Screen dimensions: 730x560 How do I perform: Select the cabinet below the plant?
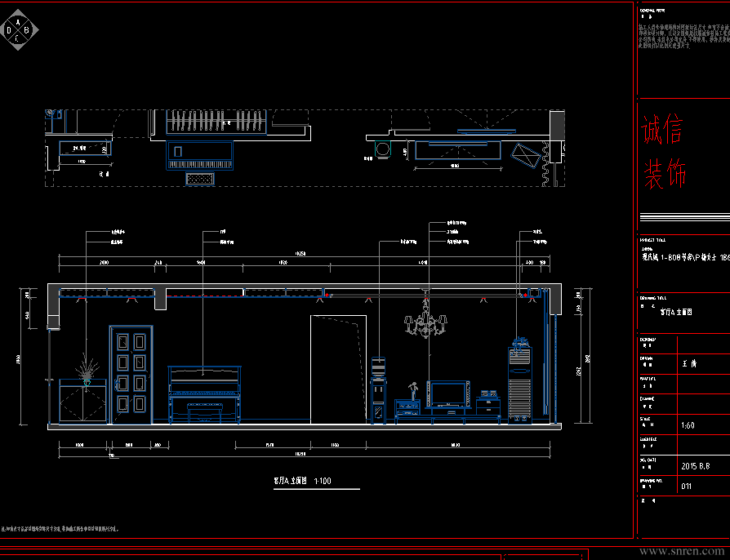point(82,402)
